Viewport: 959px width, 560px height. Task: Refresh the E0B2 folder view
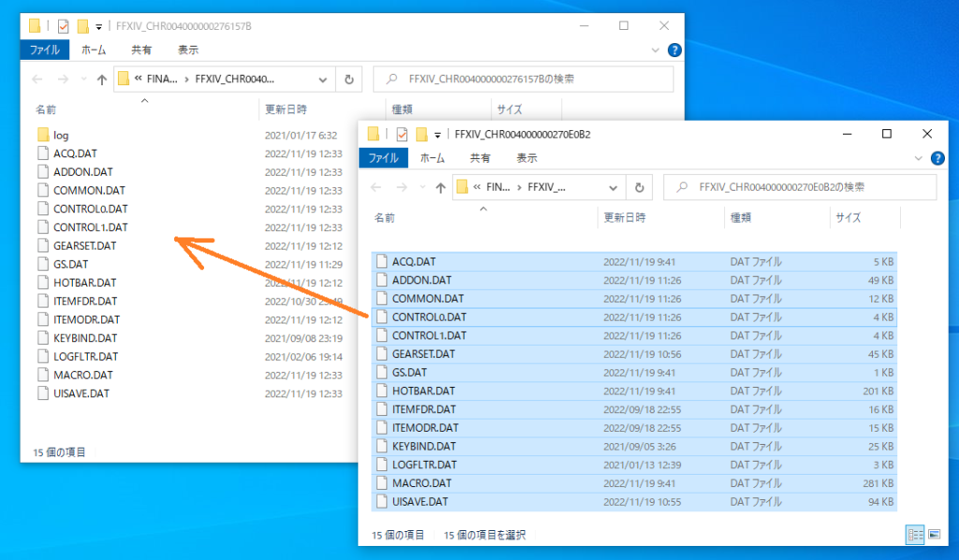coord(640,187)
